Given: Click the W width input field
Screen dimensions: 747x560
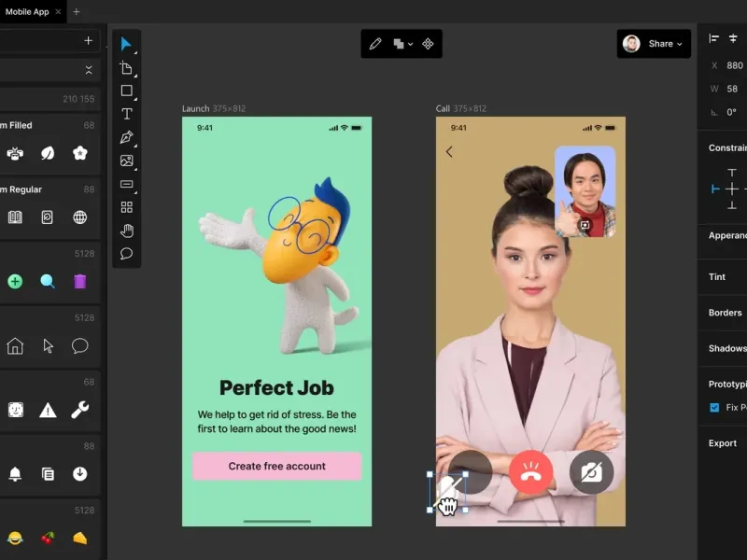Looking at the screenshot, I should click(x=733, y=89).
